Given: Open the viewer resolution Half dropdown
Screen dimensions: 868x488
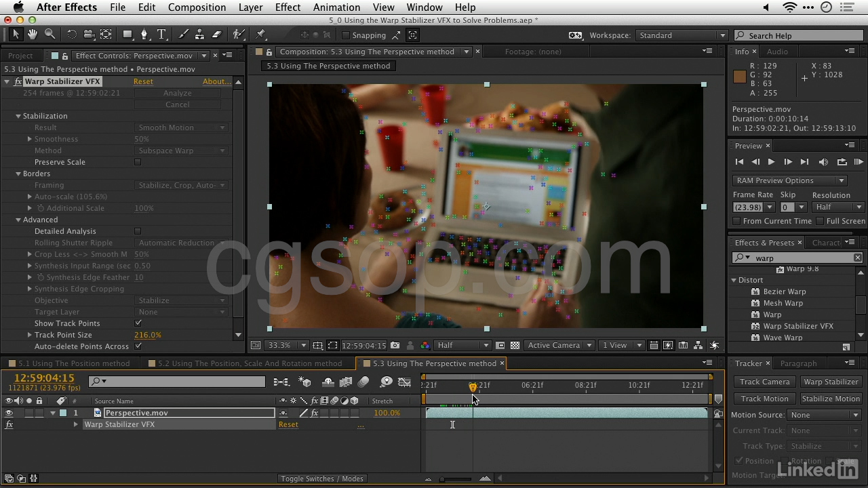Looking at the screenshot, I should click(462, 345).
